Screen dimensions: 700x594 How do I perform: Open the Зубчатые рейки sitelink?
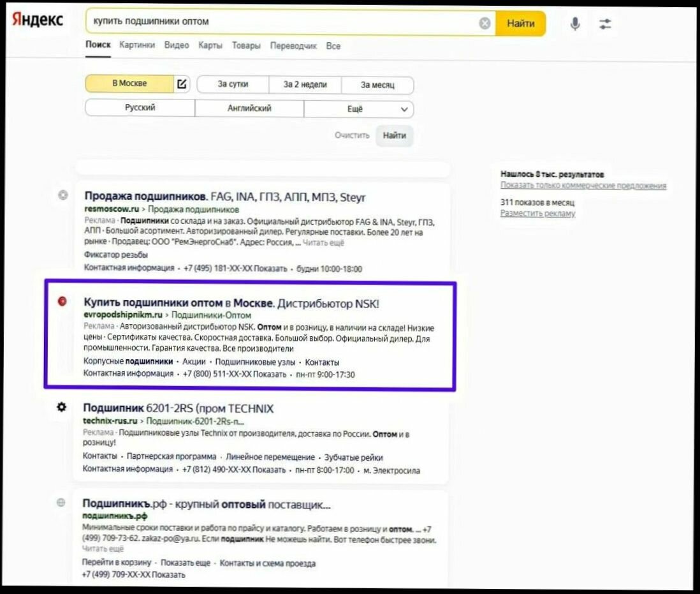354,457
